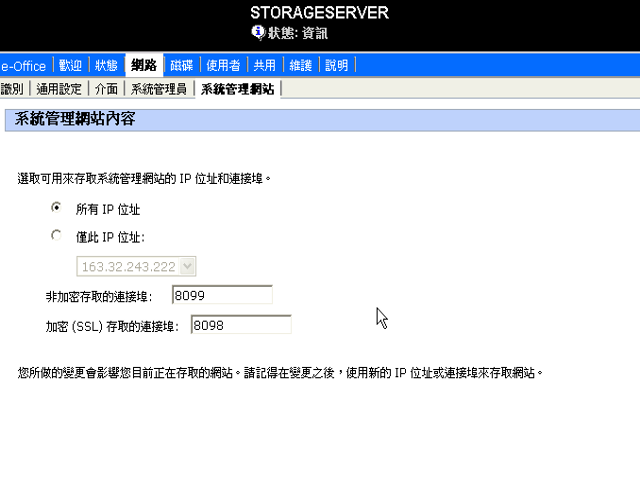
Task: Switch to the 狀態 tab
Action: click(x=106, y=65)
